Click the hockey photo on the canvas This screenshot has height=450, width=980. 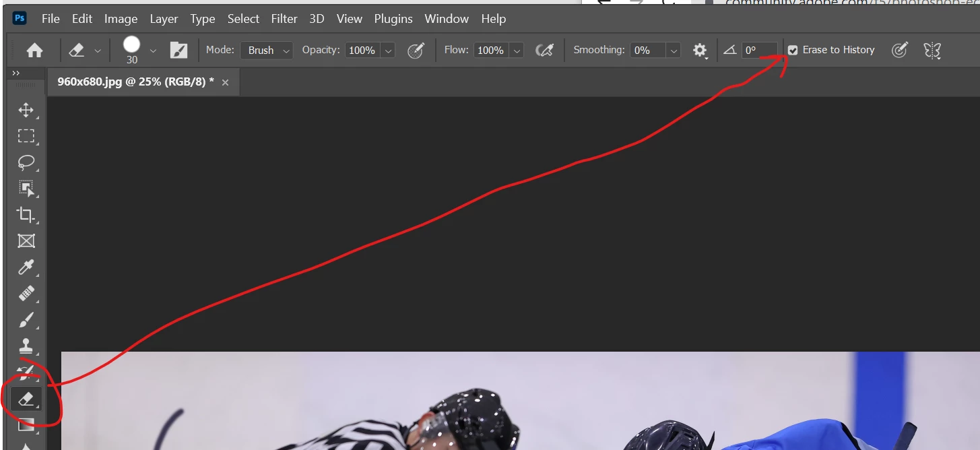pos(520,400)
